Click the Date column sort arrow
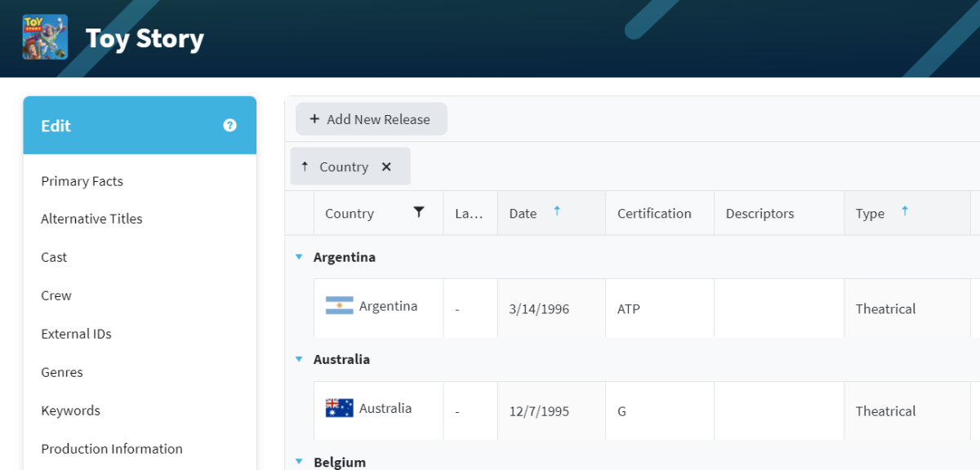The width and height of the screenshot is (980, 470). pyautogui.click(x=557, y=211)
